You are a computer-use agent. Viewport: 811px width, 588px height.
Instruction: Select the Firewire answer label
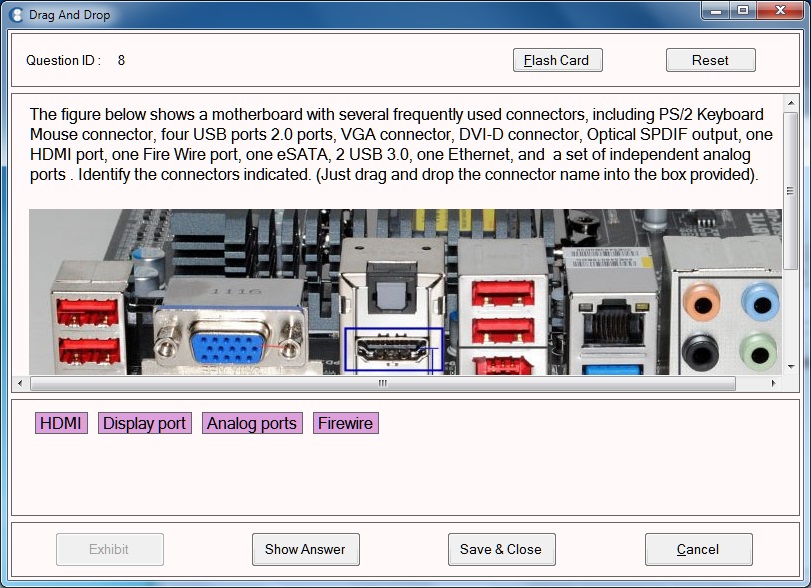pos(345,423)
